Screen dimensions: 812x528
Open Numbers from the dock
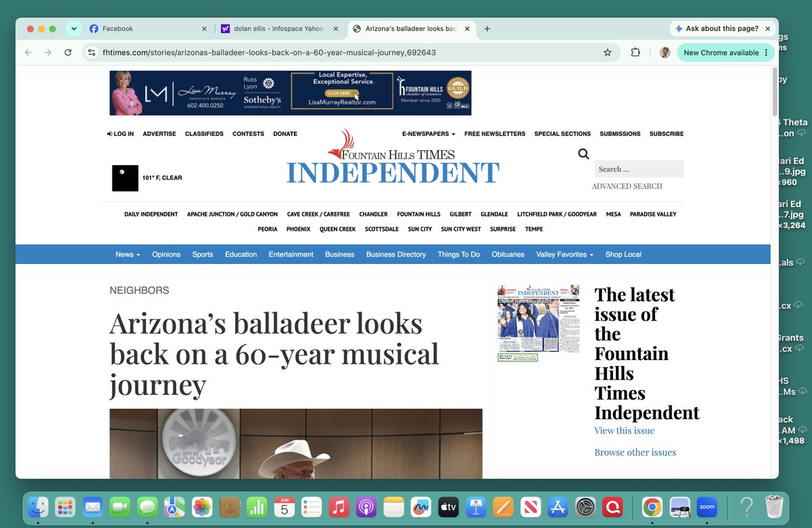click(256, 506)
